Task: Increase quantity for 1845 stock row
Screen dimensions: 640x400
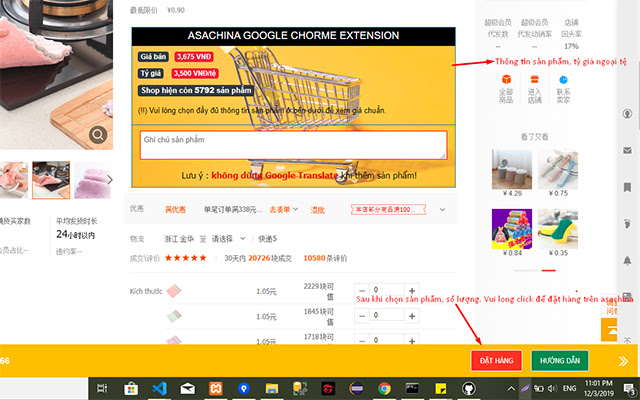Action: click(x=412, y=316)
